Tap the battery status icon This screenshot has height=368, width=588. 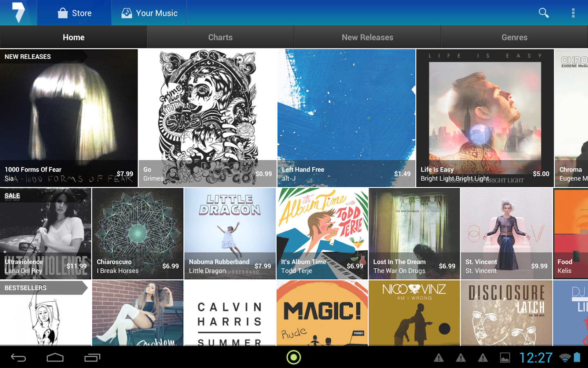pyautogui.click(x=577, y=357)
